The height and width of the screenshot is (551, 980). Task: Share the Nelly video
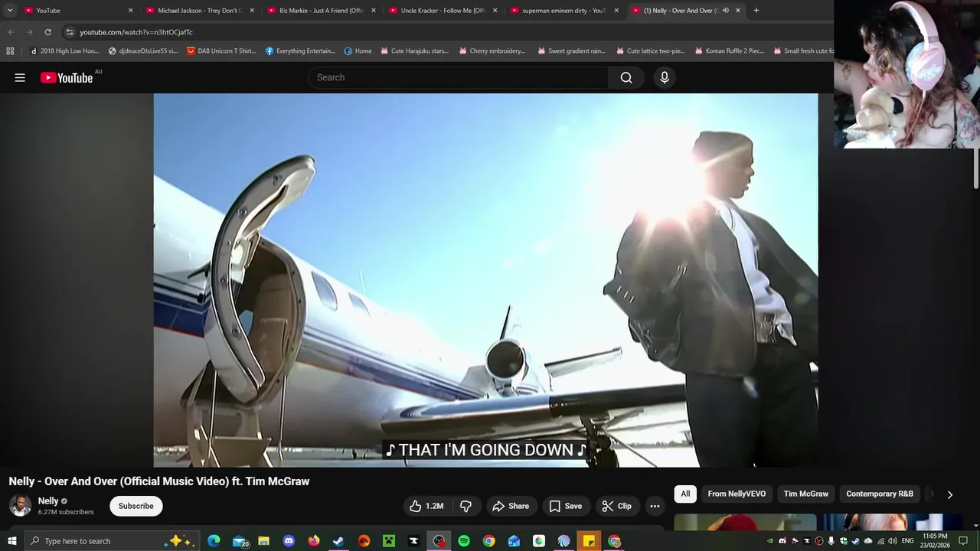pos(511,506)
